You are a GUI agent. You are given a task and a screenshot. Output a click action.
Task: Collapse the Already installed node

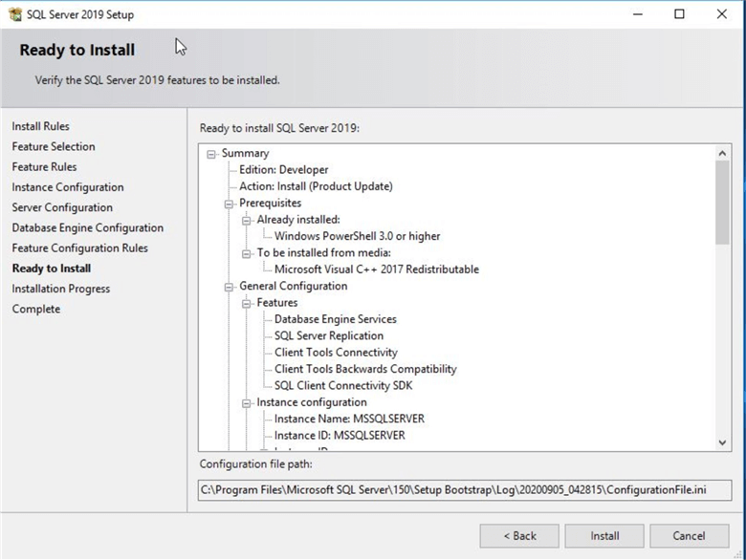(x=247, y=221)
